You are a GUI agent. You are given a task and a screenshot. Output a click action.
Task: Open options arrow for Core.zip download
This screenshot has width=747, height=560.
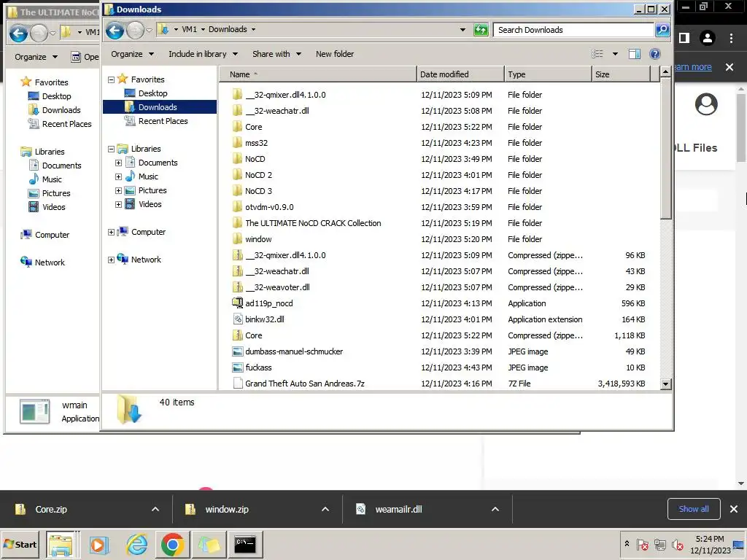click(x=155, y=509)
